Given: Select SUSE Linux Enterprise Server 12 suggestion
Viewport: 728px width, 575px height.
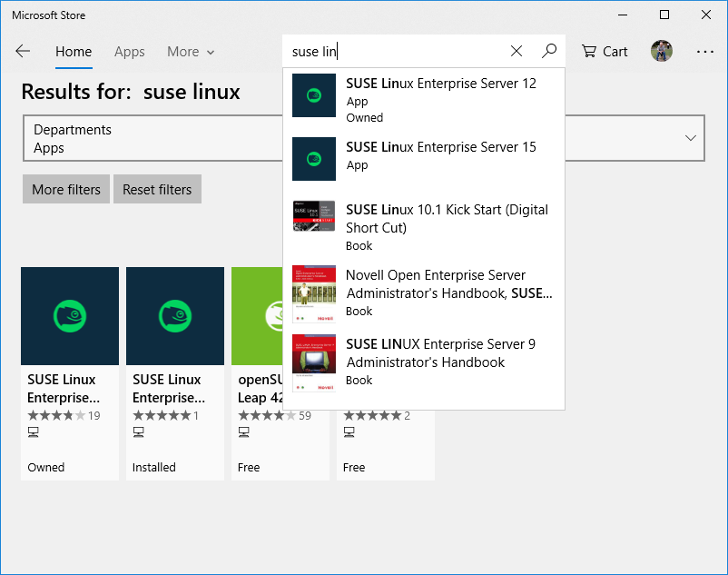Looking at the screenshot, I should pos(423,99).
